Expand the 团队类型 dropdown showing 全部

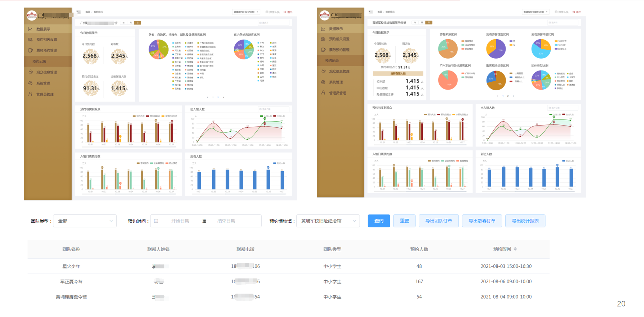click(x=85, y=221)
